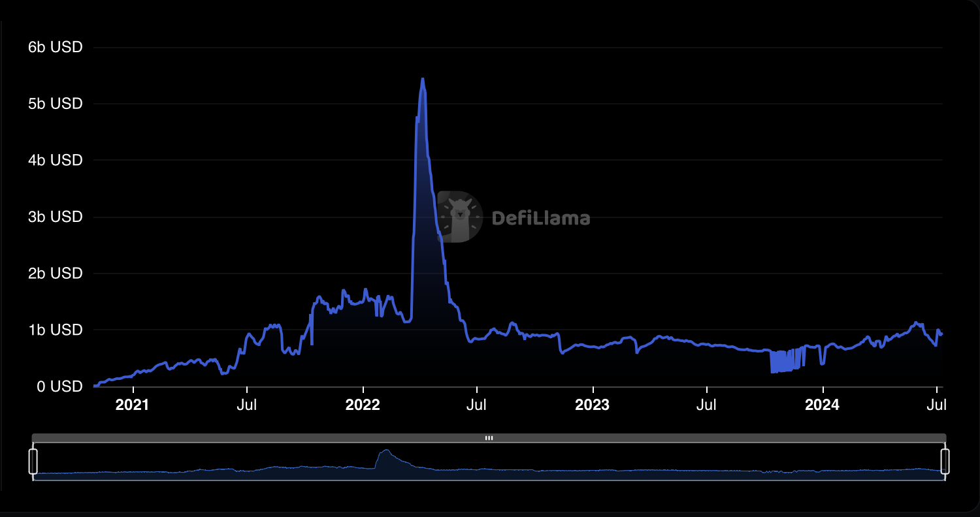The width and height of the screenshot is (980, 517).
Task: Select the 2024 label on the time axis
Action: 822,405
